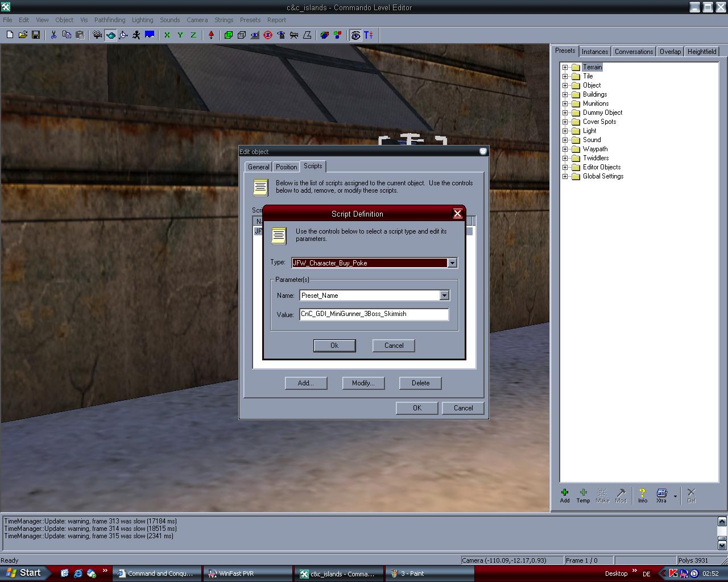This screenshot has width=728, height=582.
Task: Open the parameter Name dropdown arrow
Action: pos(444,296)
